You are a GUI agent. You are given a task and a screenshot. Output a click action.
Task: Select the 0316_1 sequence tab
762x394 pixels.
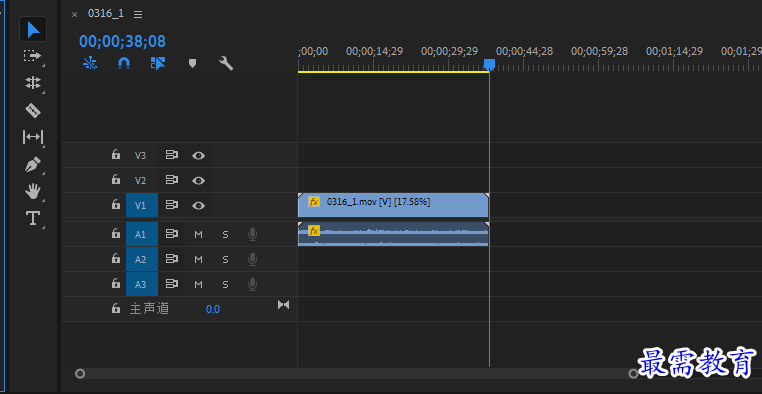click(106, 14)
